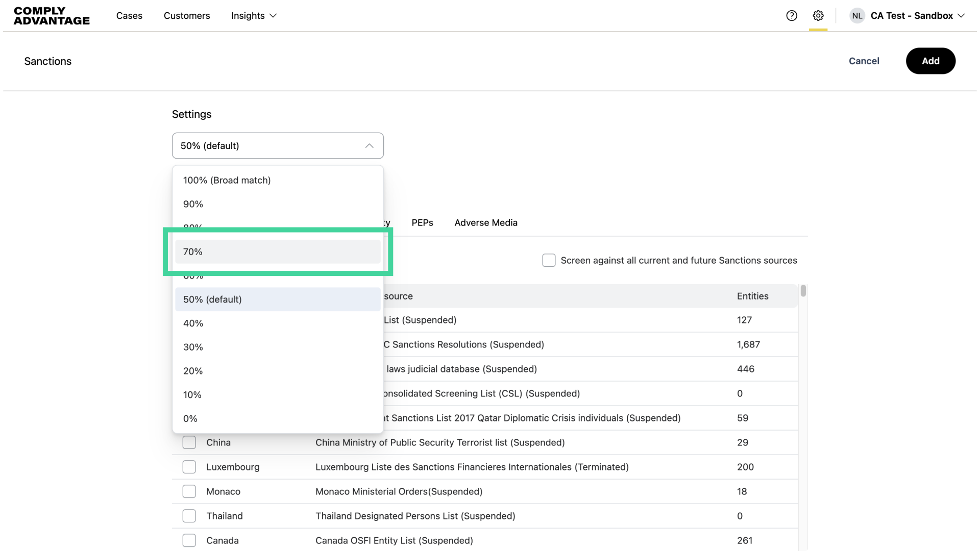This screenshot has width=980, height=551.
Task: Go to Customers page
Action: [187, 16]
